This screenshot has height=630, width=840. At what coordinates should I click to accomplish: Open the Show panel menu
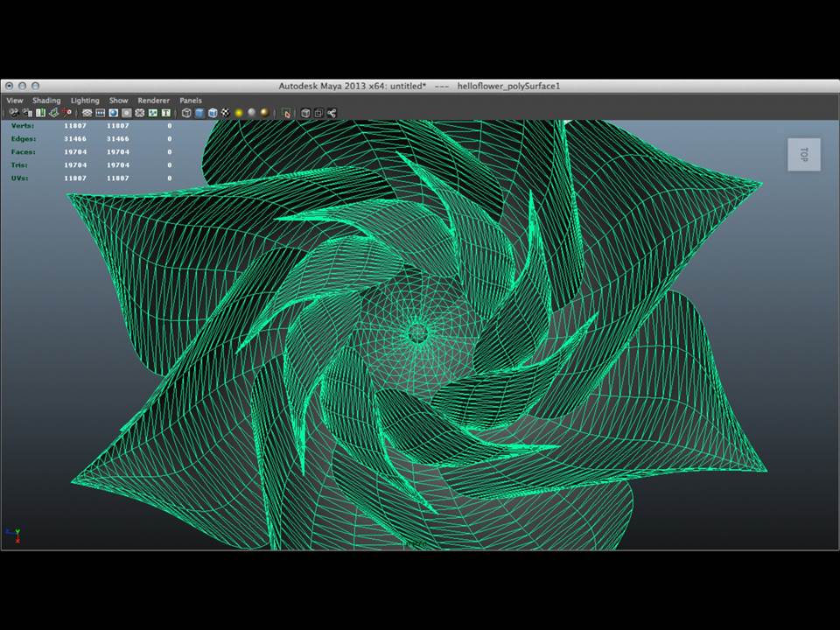pos(118,100)
